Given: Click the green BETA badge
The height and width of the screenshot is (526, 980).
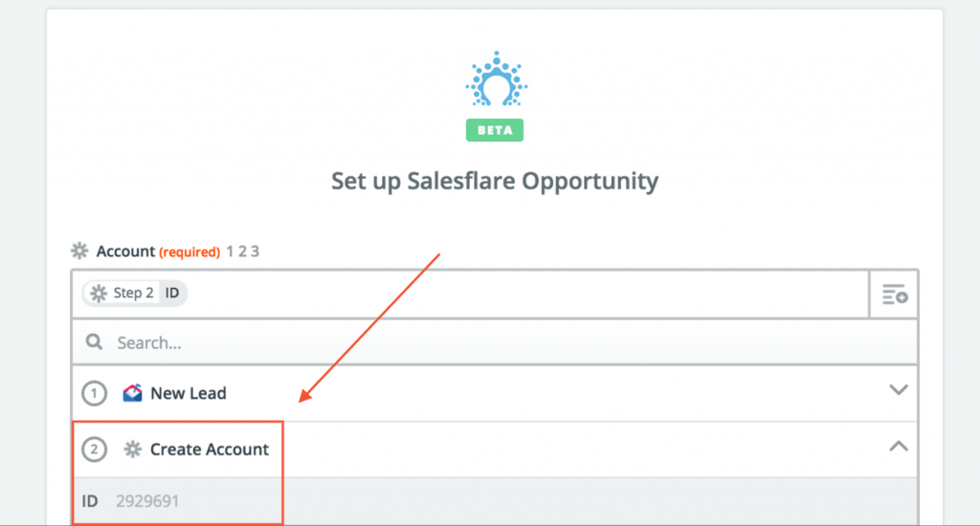Looking at the screenshot, I should pyautogui.click(x=495, y=131).
